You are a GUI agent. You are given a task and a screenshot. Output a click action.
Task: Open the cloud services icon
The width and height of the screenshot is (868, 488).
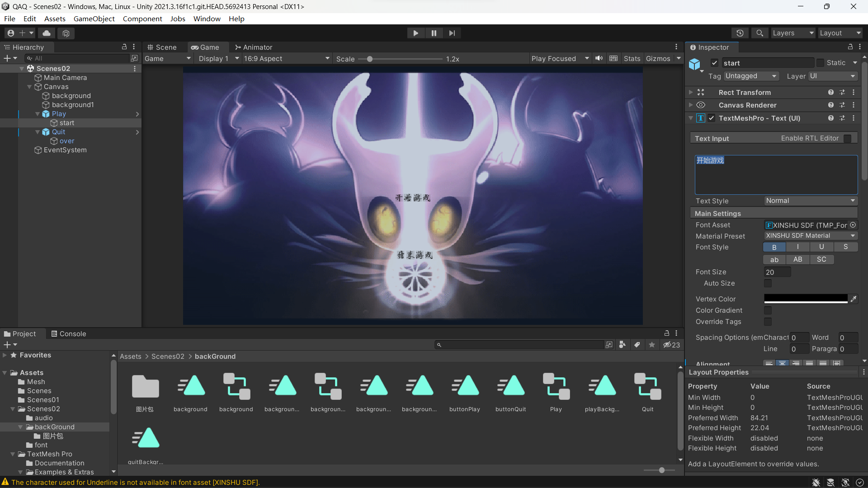[x=47, y=33]
